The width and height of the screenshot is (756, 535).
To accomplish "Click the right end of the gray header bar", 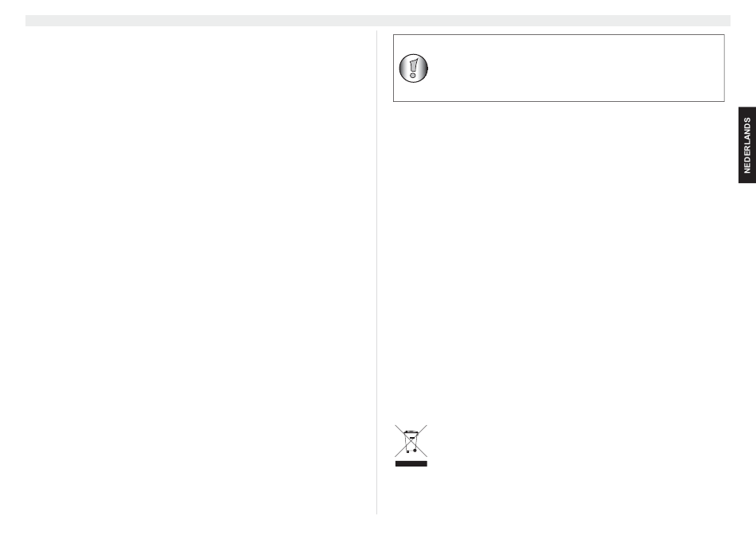I will pos(726,20).
